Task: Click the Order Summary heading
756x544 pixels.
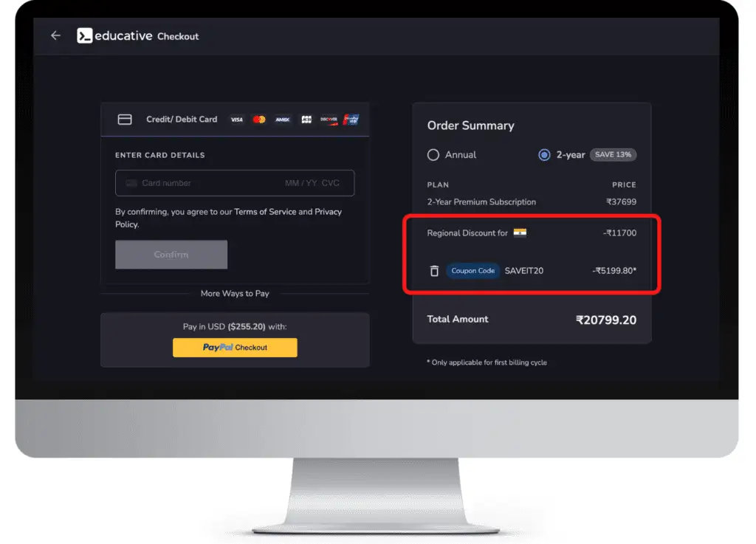Action: point(470,125)
